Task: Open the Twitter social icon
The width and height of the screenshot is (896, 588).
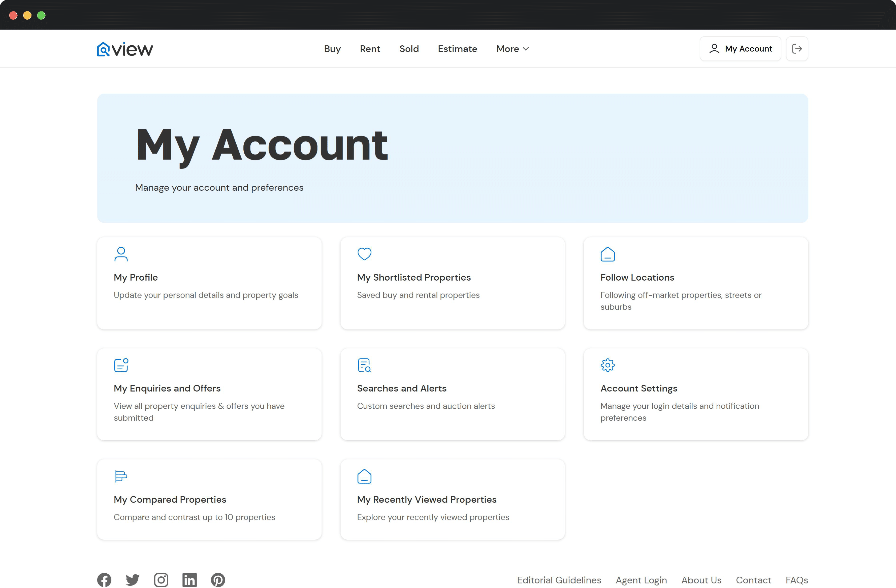Action: point(133,580)
